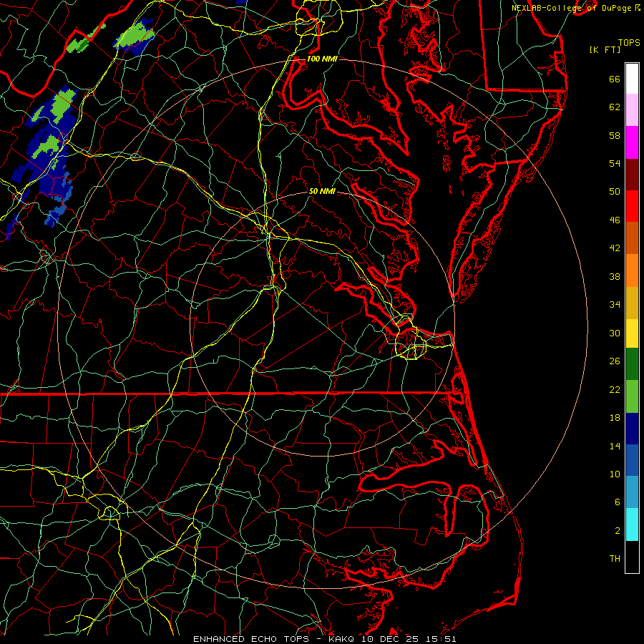Image resolution: width=644 pixels, height=644 pixels.
Task: Click the medium blue 10-14 kft legend swatch
Action: pyautogui.click(x=632, y=460)
